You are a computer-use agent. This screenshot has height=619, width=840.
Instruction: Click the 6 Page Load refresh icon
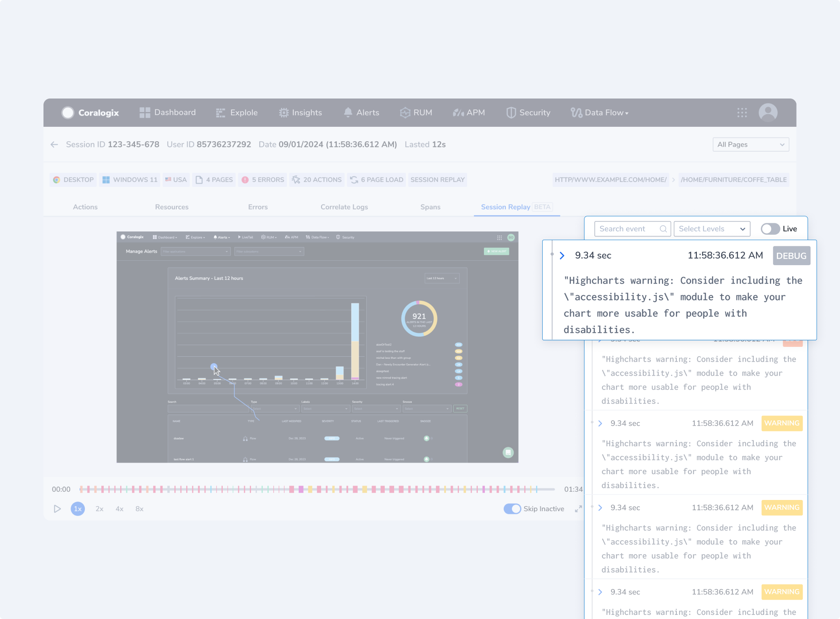click(x=354, y=180)
